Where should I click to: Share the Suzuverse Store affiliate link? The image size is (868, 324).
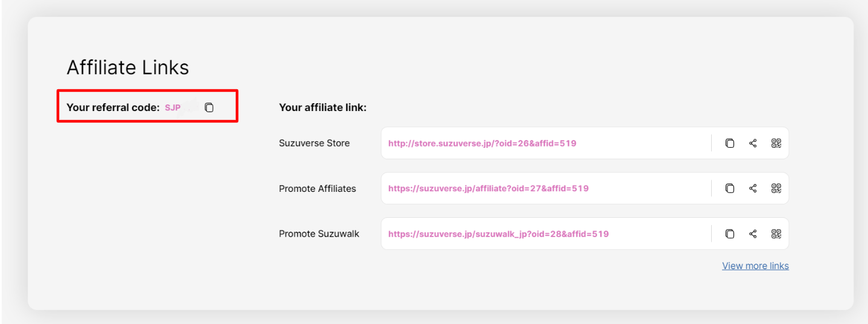click(x=753, y=143)
